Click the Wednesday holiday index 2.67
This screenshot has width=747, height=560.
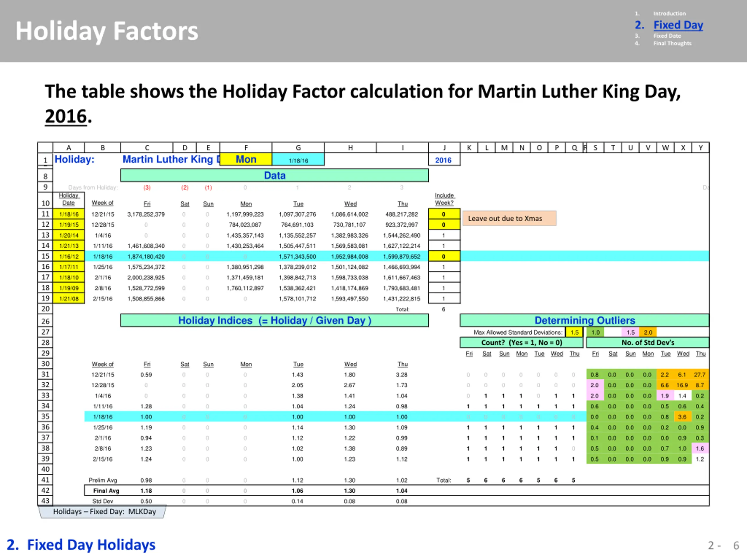350,385
